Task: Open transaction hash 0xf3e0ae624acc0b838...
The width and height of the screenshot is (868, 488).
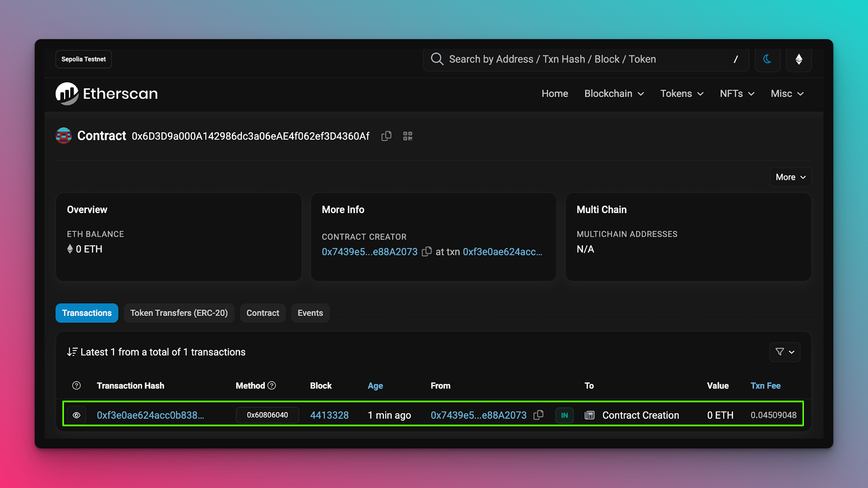Action: (x=151, y=415)
